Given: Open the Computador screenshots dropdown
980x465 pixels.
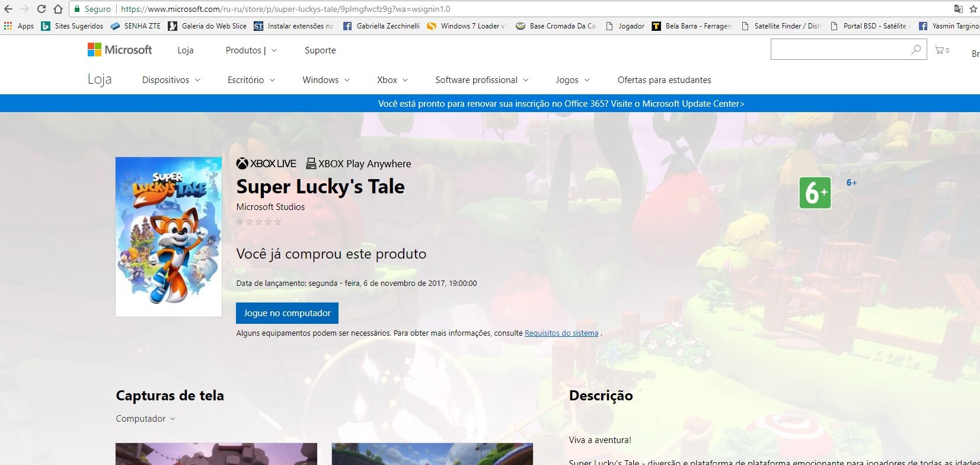Looking at the screenshot, I should pyautogui.click(x=146, y=419).
